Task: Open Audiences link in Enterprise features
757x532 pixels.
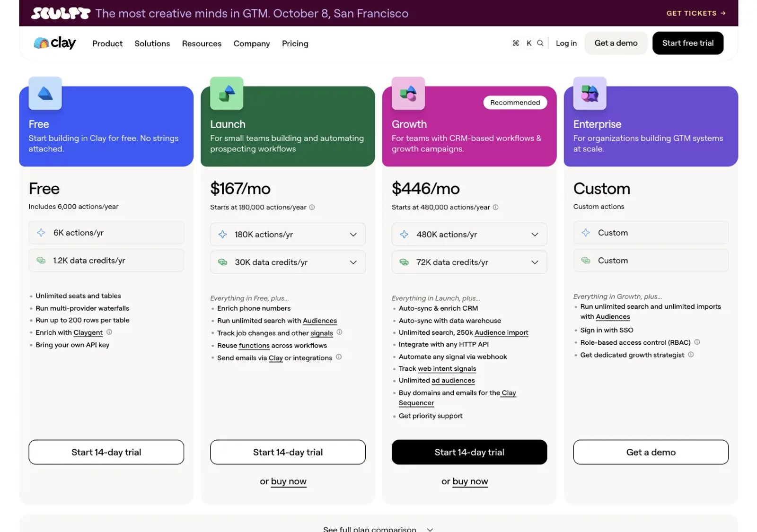Action: 613,317
